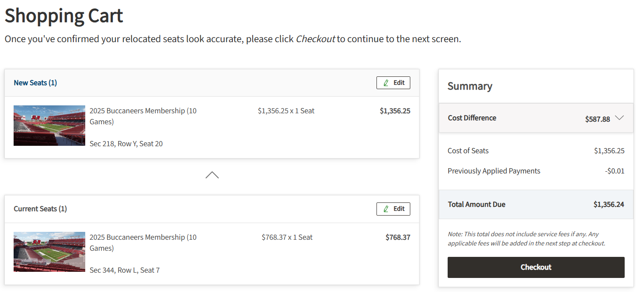This screenshot has width=644, height=292.
Task: Click the pencil icon in Current Seats Edit
Action: click(386, 209)
